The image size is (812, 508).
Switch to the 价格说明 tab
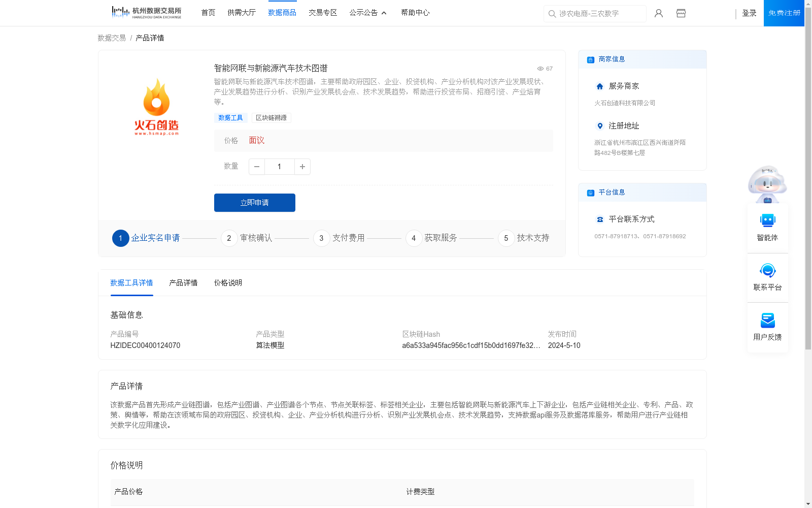[228, 283]
